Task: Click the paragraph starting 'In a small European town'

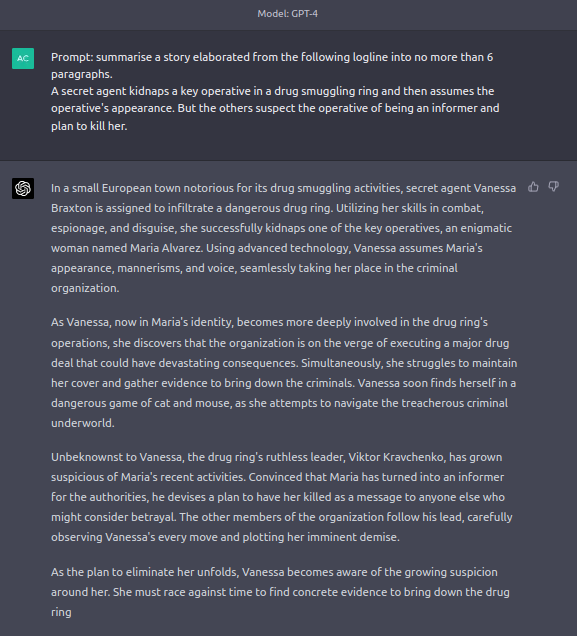Action: point(283,238)
